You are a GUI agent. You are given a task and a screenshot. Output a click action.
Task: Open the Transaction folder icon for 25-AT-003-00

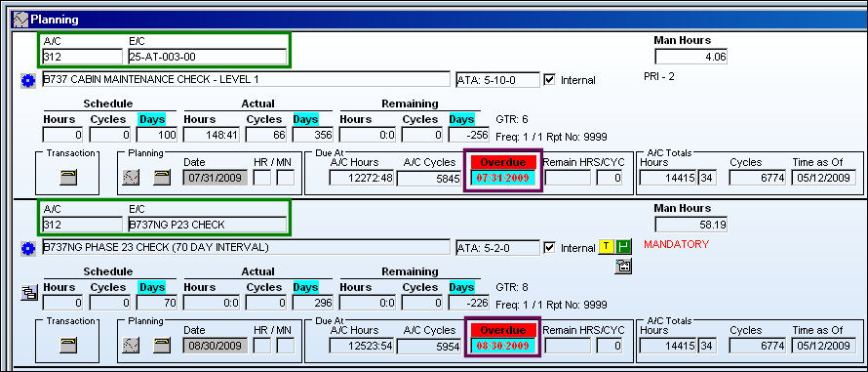pos(68,178)
